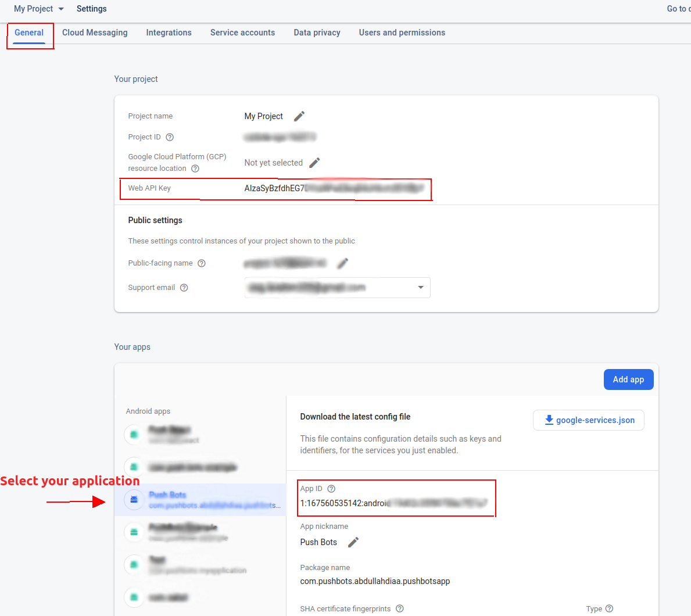Open the Type column help icon

pyautogui.click(x=610, y=608)
